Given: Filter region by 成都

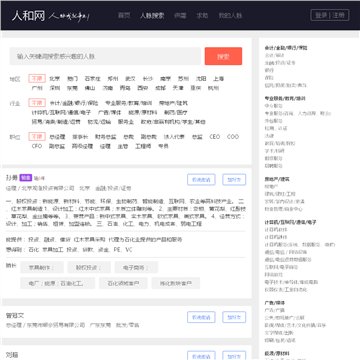Looking at the screenshot, I should pos(160,88).
